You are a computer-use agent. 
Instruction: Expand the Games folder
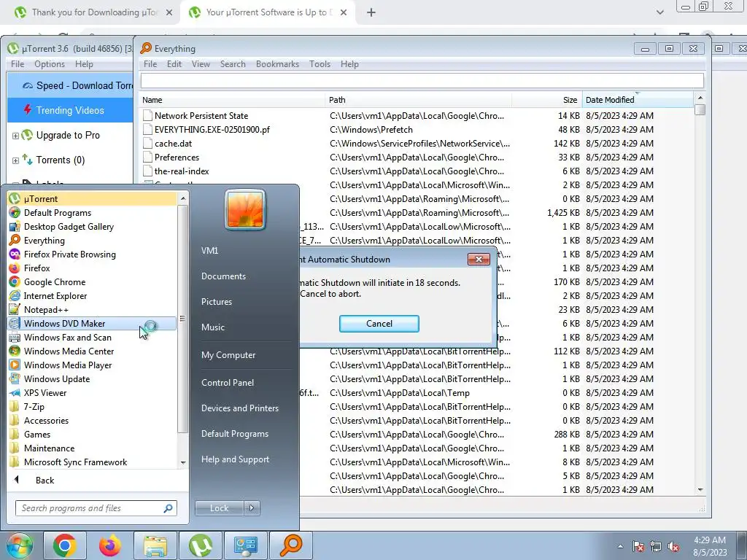click(x=92, y=434)
